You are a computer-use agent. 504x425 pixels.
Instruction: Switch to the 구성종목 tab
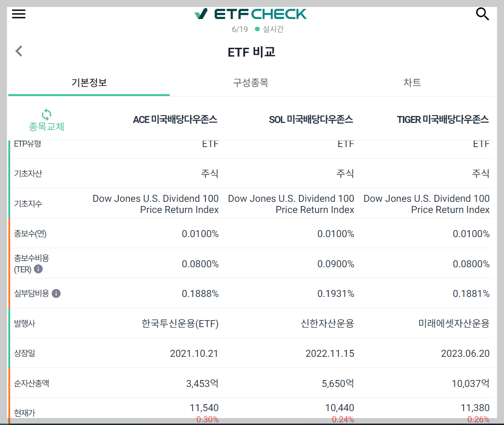point(251,83)
